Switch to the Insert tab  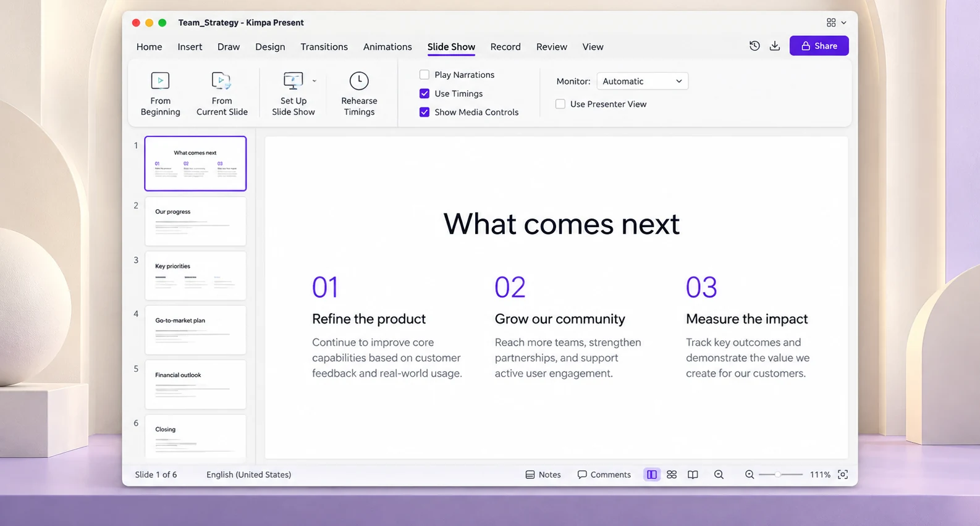pos(190,47)
